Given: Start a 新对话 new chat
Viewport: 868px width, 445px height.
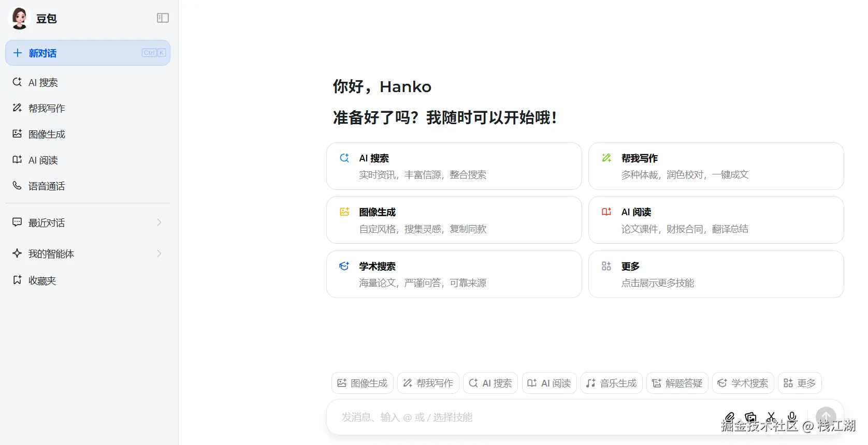Looking at the screenshot, I should pyautogui.click(x=88, y=53).
